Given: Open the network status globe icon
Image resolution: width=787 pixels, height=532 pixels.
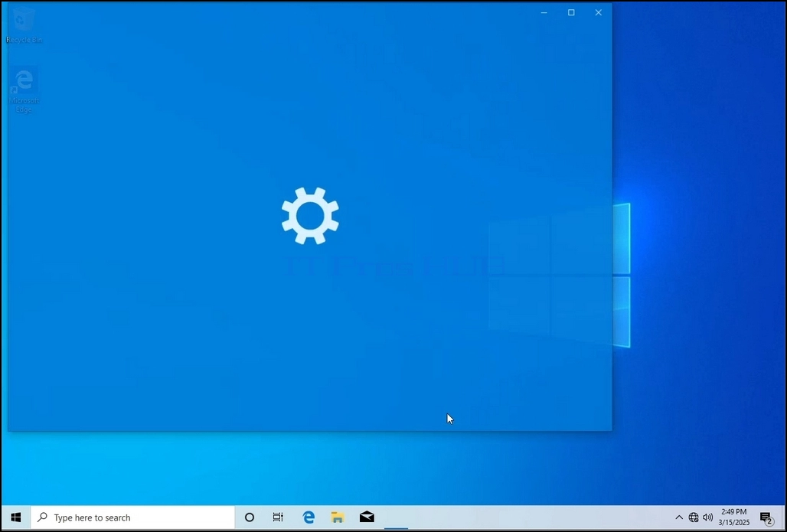Looking at the screenshot, I should point(693,517).
